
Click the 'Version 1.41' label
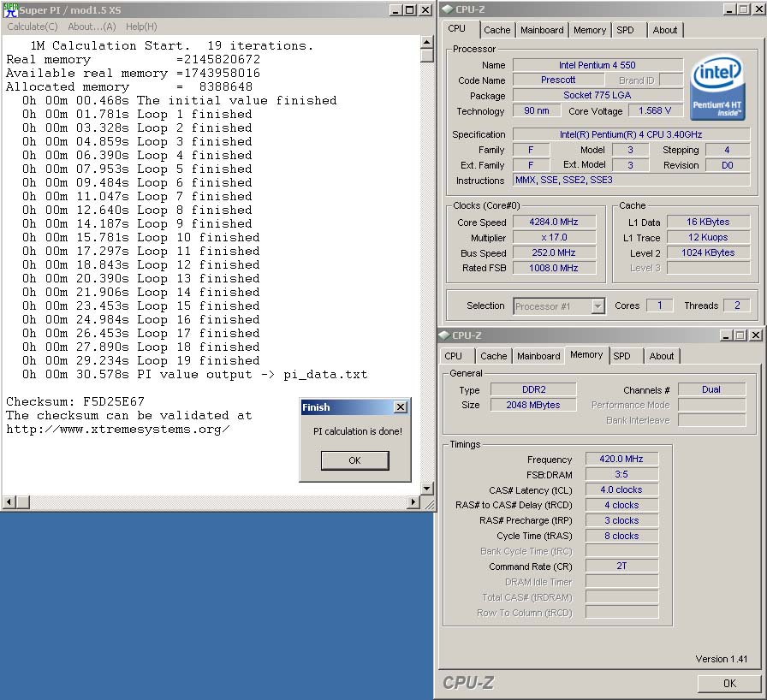(x=722, y=659)
